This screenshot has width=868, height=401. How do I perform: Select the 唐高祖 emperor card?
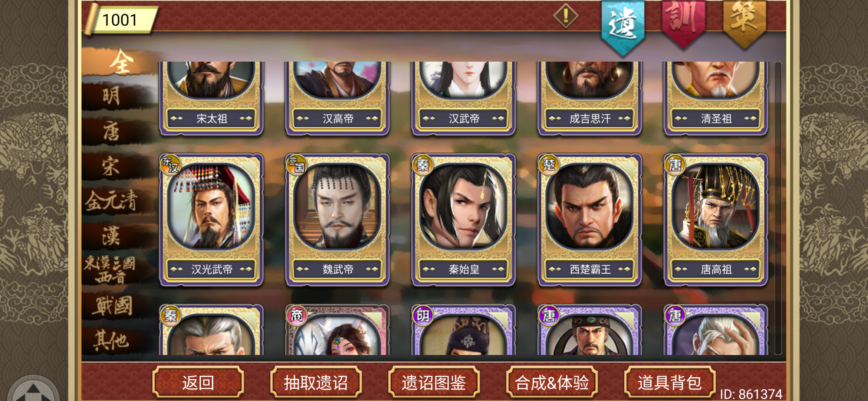(x=716, y=220)
